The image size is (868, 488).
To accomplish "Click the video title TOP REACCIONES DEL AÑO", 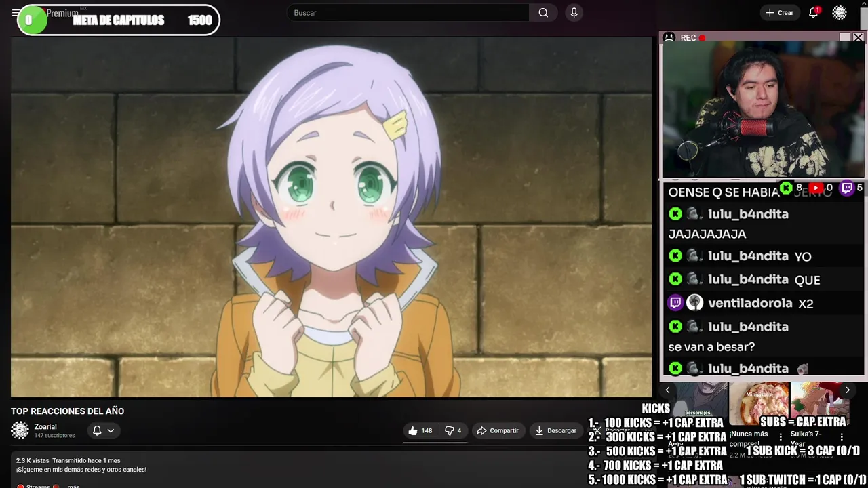I will tap(68, 411).
